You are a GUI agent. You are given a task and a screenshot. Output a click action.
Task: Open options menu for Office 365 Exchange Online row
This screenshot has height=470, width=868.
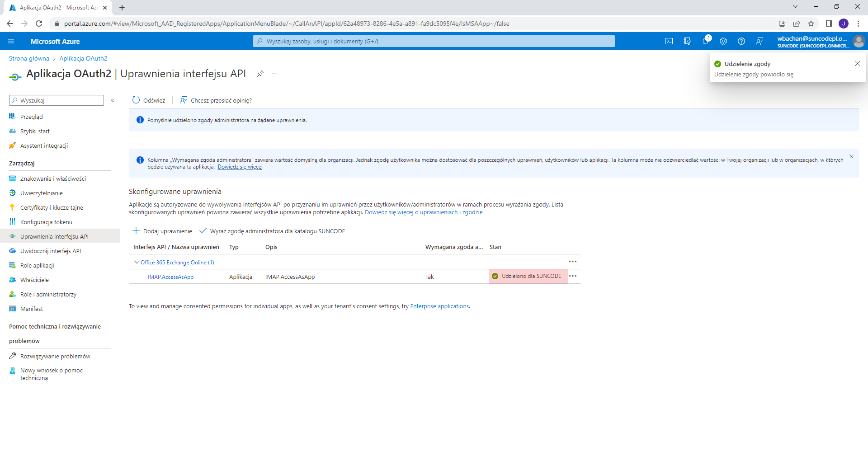[573, 262]
